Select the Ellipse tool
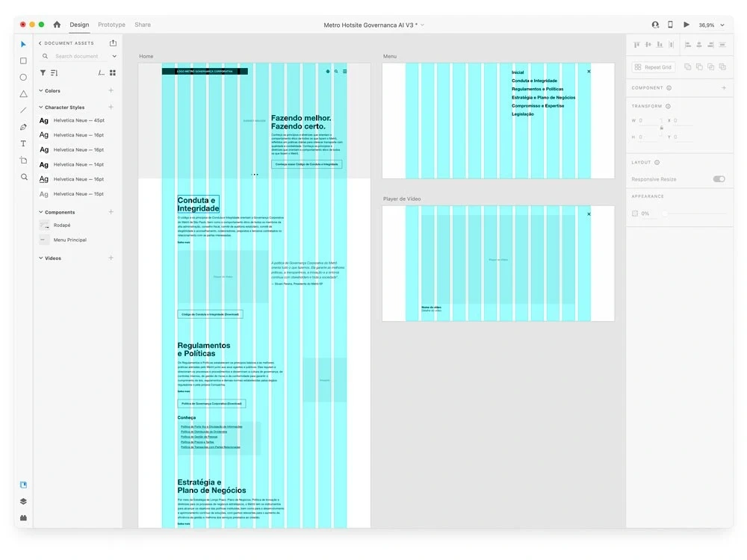Image resolution: width=747 pixels, height=560 pixels. (x=23, y=77)
